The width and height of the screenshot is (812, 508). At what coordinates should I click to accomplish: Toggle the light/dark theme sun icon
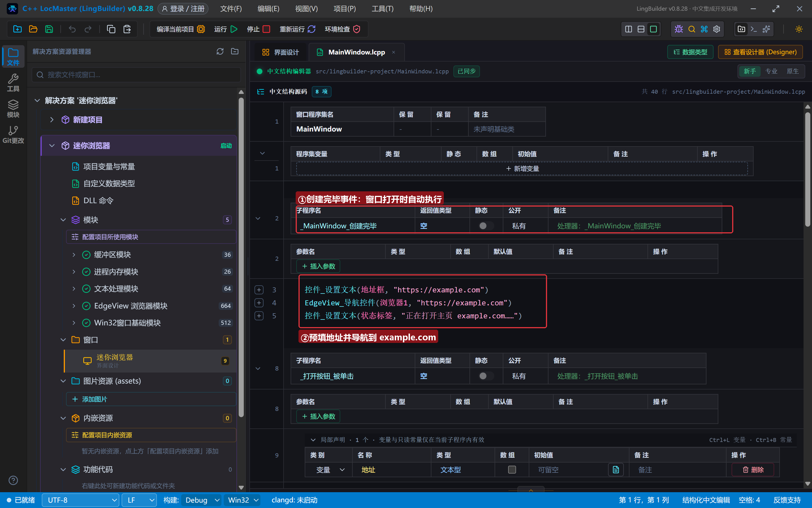click(x=798, y=29)
